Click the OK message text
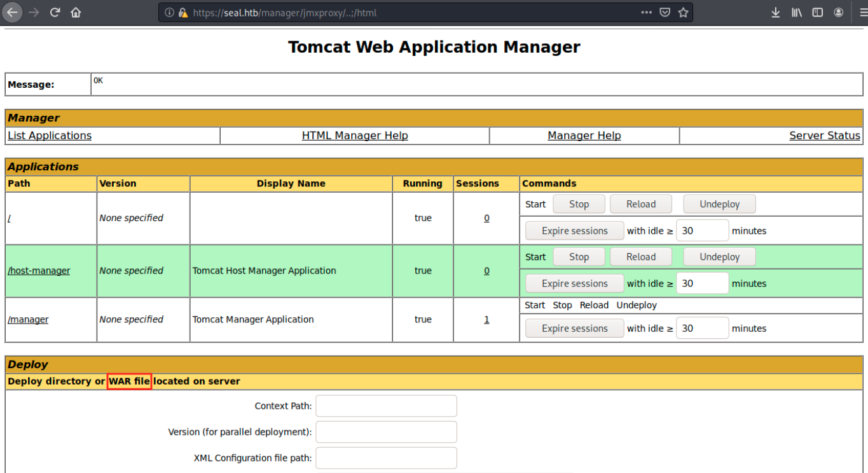Viewport: 868px width, 473px height. [98, 81]
